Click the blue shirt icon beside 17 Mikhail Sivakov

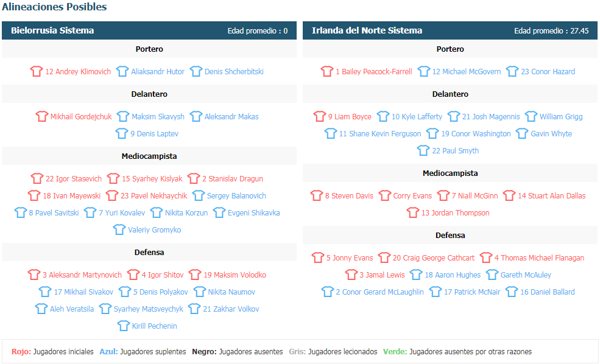coord(44,292)
